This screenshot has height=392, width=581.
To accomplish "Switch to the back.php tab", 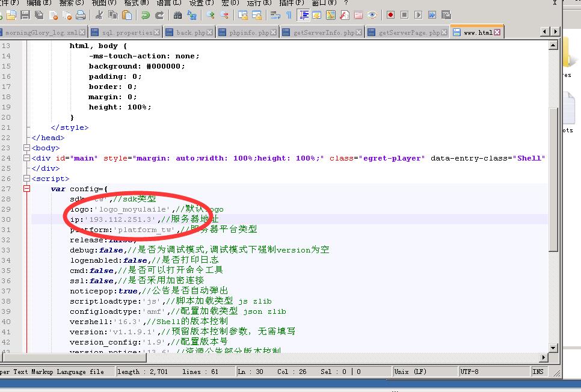I will [x=191, y=32].
